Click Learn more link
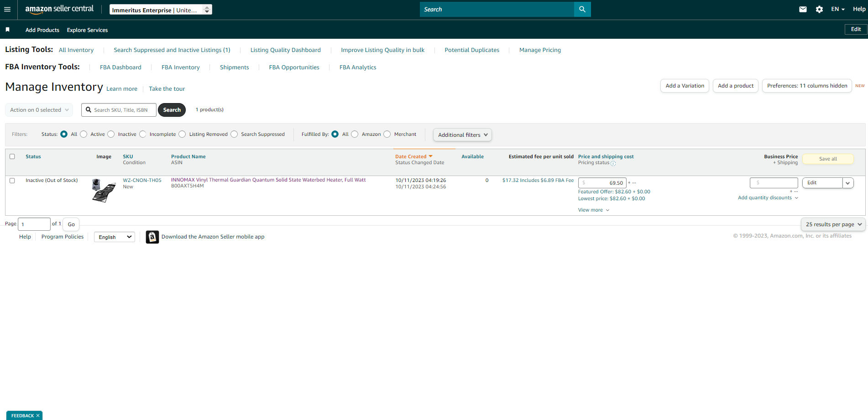Image resolution: width=868 pixels, height=420 pixels. (122, 89)
